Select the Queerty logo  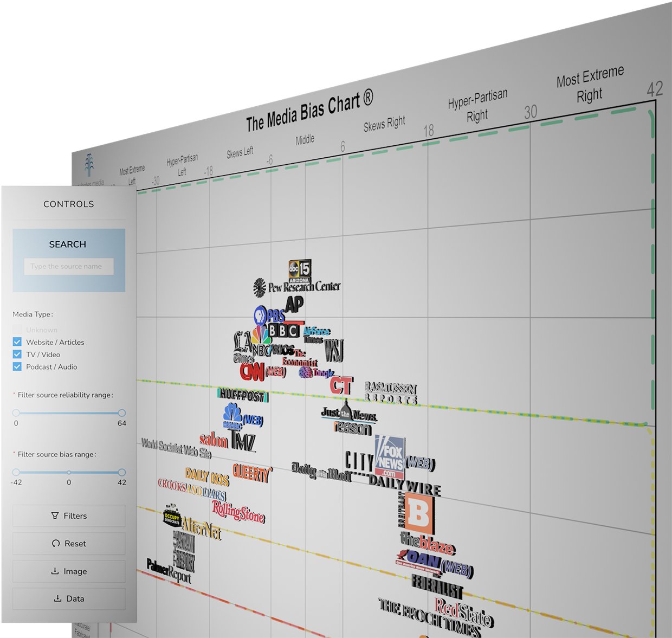click(x=253, y=473)
